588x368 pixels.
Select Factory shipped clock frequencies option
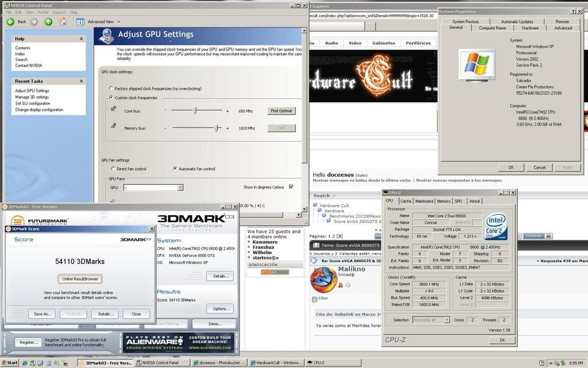111,89
